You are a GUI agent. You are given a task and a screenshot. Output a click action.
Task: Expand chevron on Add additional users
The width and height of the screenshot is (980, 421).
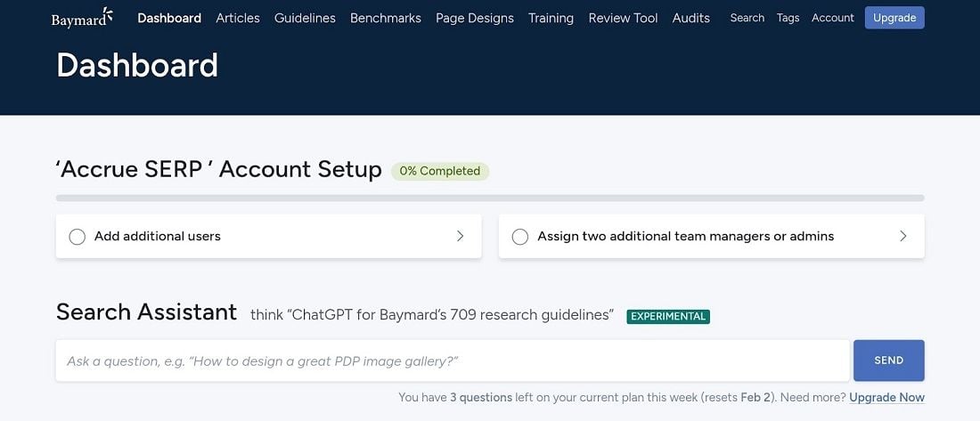click(460, 237)
